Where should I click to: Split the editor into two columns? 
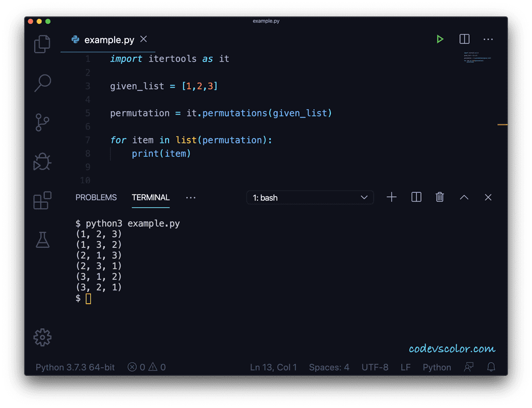[x=464, y=39]
